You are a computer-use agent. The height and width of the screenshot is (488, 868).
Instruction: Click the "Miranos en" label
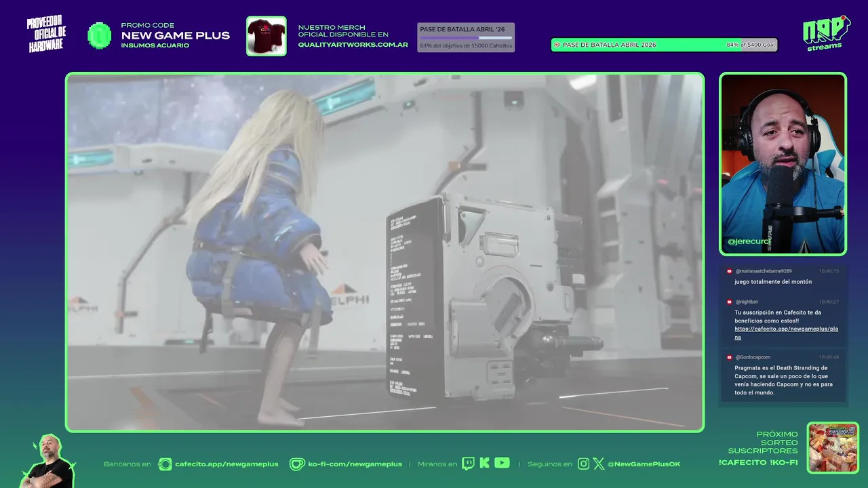coord(437,464)
